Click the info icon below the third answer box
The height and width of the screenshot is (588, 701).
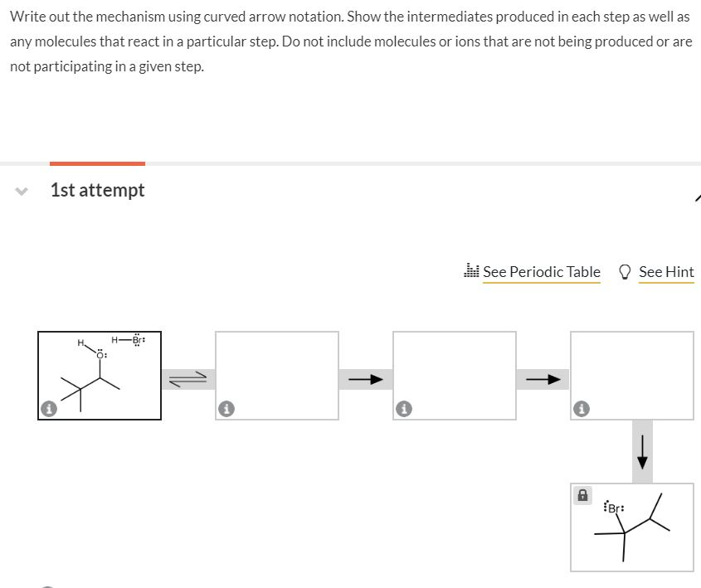[404, 407]
